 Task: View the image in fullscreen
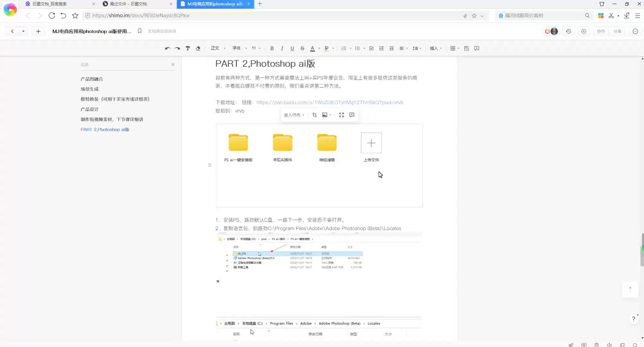point(342,115)
